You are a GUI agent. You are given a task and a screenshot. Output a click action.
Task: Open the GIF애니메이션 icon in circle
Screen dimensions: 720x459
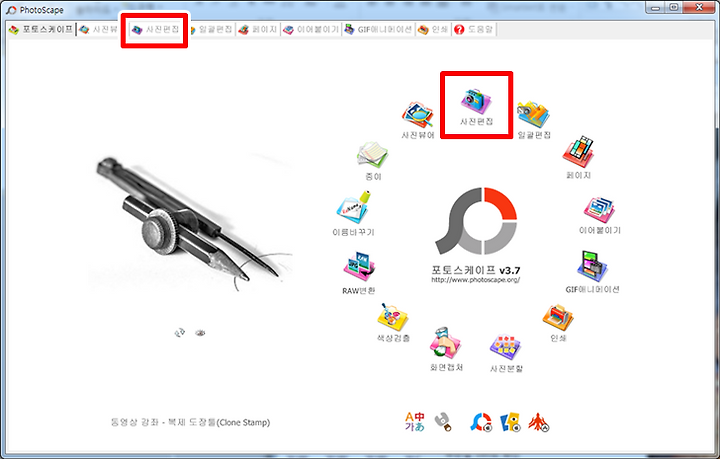tap(592, 272)
